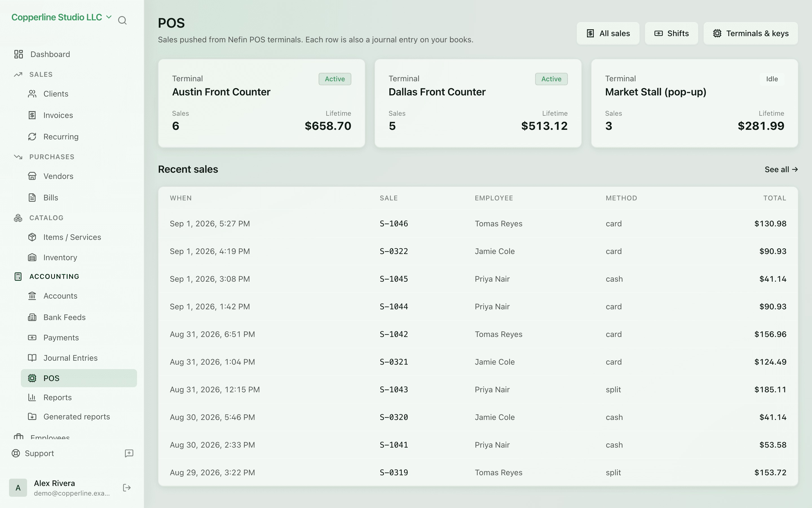This screenshot has width=812, height=508.
Task: Open the Support menu entry
Action: [39, 453]
